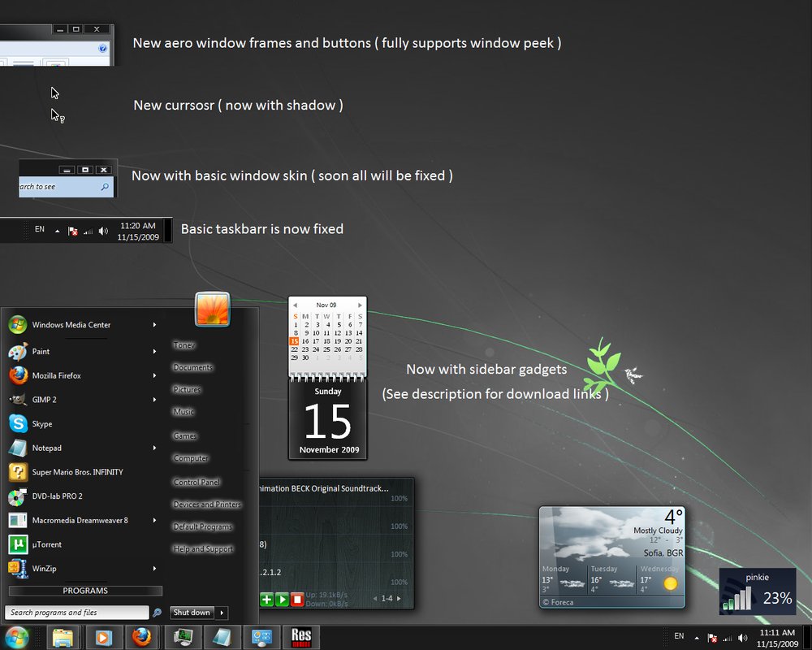Image resolution: width=812 pixels, height=650 pixels.
Task: Open Skype from the Start menu
Action: (x=42, y=424)
